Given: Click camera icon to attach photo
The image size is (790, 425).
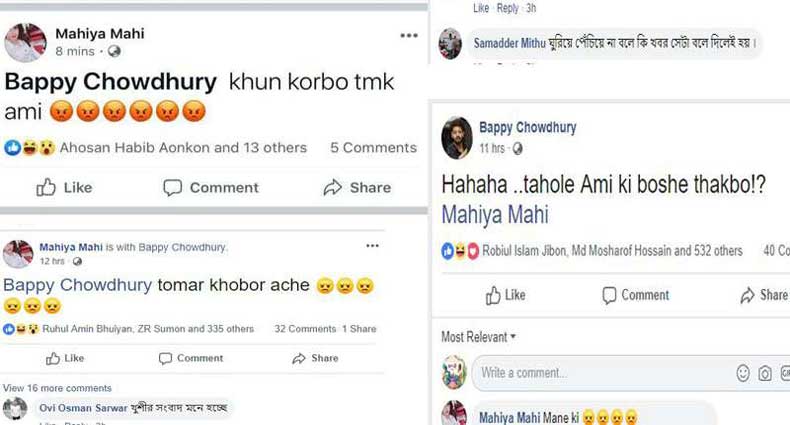Looking at the screenshot, I should pyautogui.click(x=765, y=373).
